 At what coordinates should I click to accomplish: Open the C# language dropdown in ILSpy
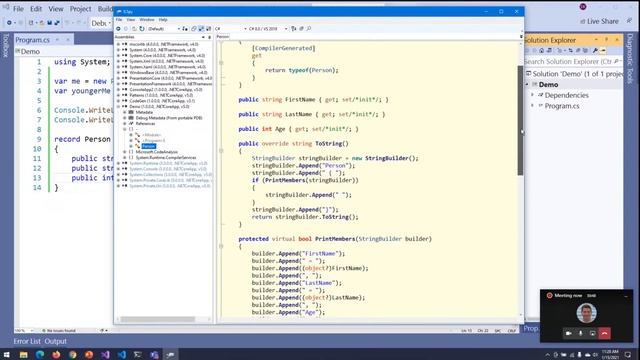231,29
